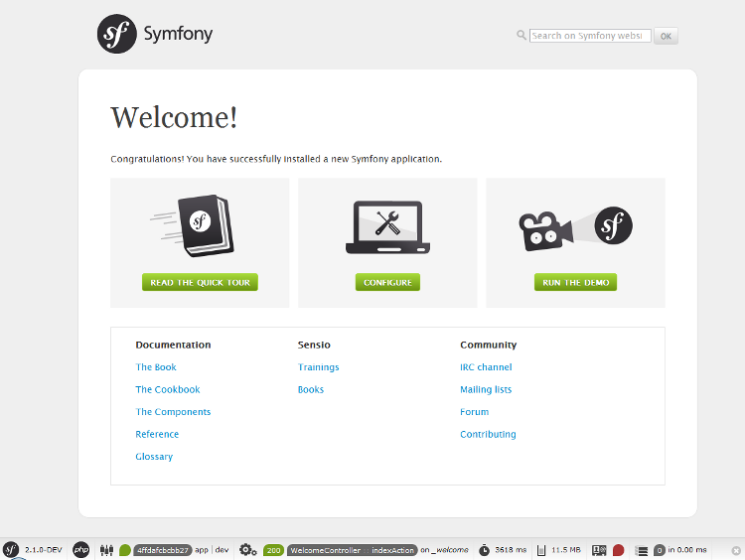Click the configuration sliders icon in the toolbar
Viewport: 745px width, 560px height.
107,550
